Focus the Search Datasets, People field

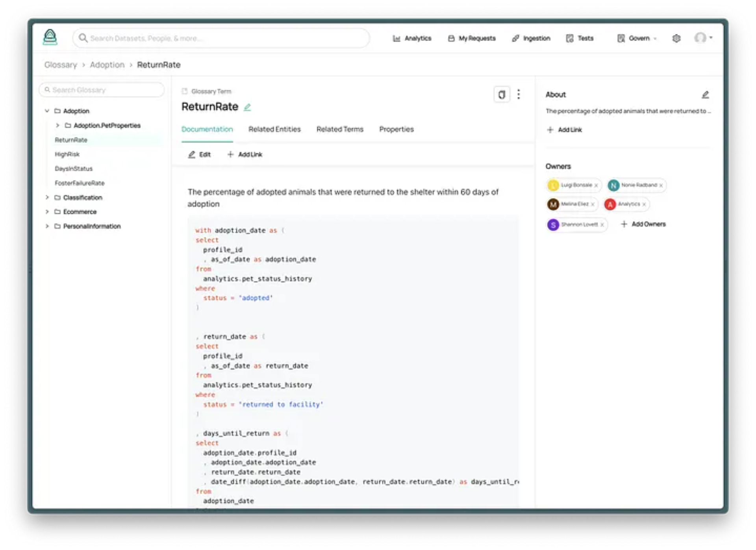coord(221,38)
